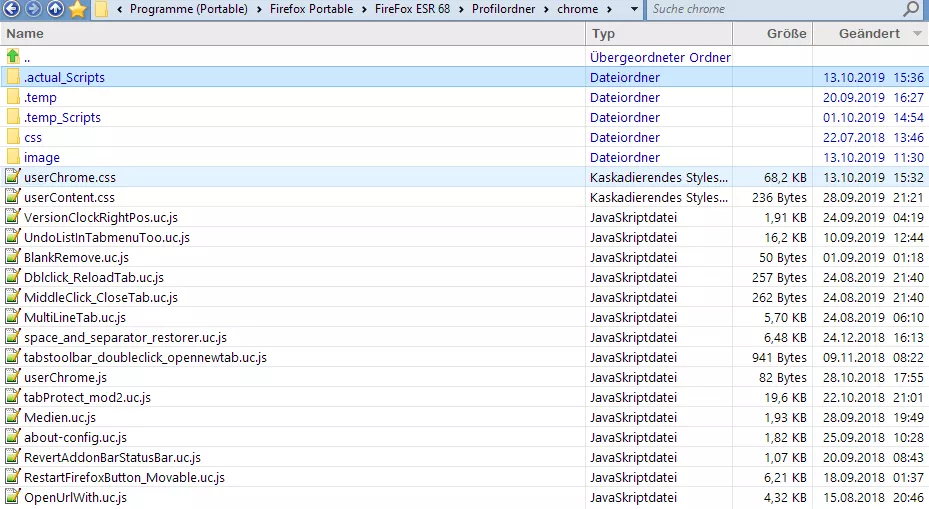Viewport: 929px width, 509px height.
Task: Click the back navigation arrow button
Action: pyautogui.click(x=12, y=10)
